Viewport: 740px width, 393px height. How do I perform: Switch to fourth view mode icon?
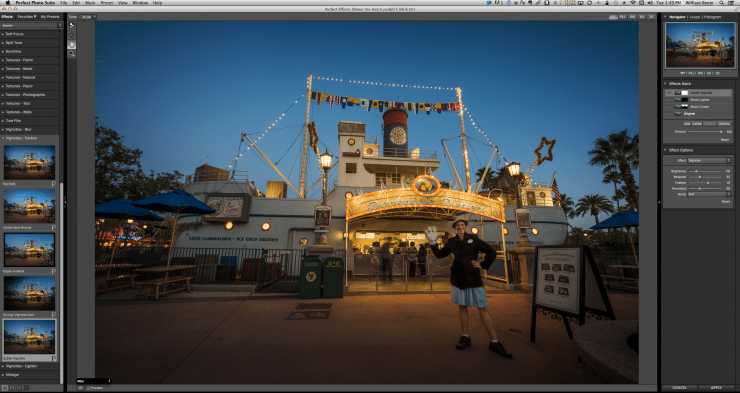pos(26,388)
